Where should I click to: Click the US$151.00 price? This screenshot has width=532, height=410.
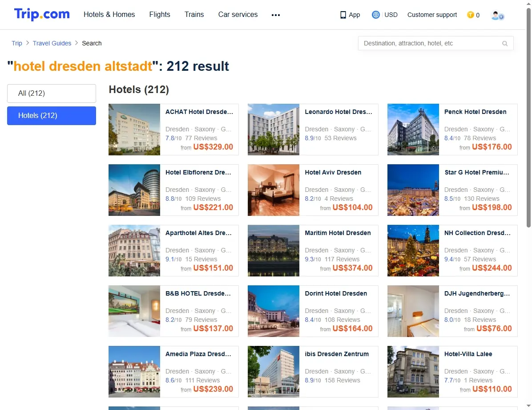(213, 268)
